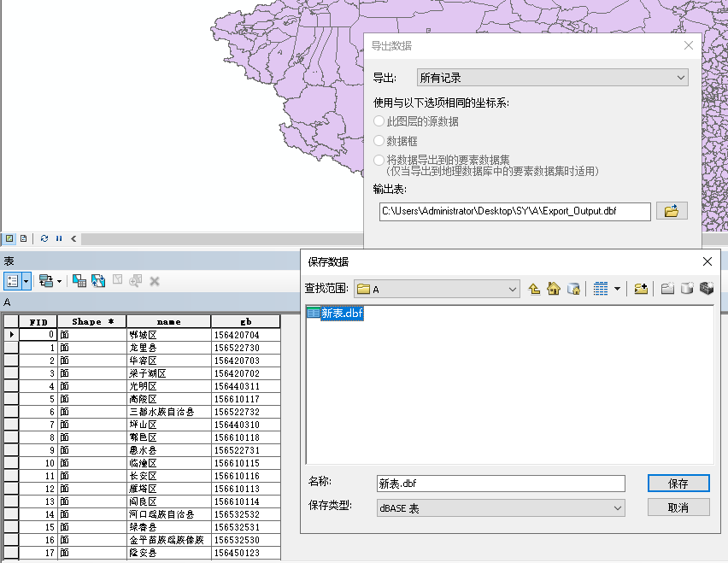
Task: Click the 'name' column header
Action: (x=168, y=322)
